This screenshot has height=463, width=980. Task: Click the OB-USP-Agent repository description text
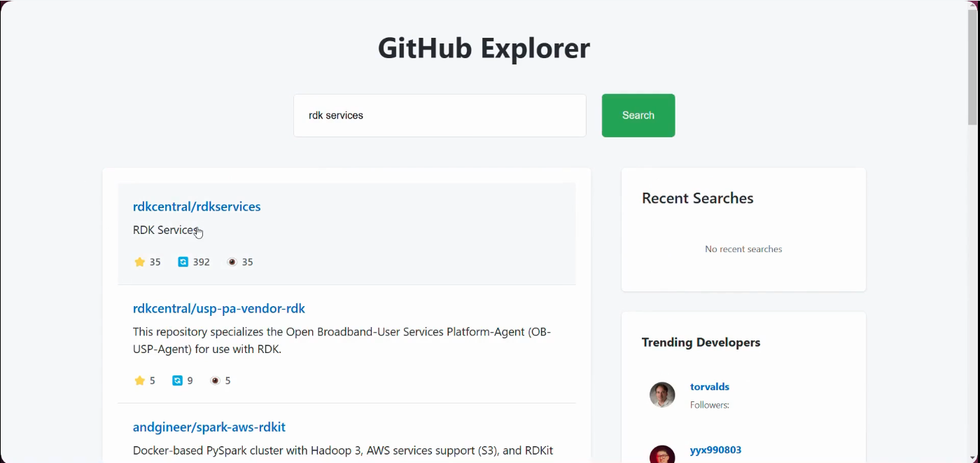pyautogui.click(x=342, y=340)
